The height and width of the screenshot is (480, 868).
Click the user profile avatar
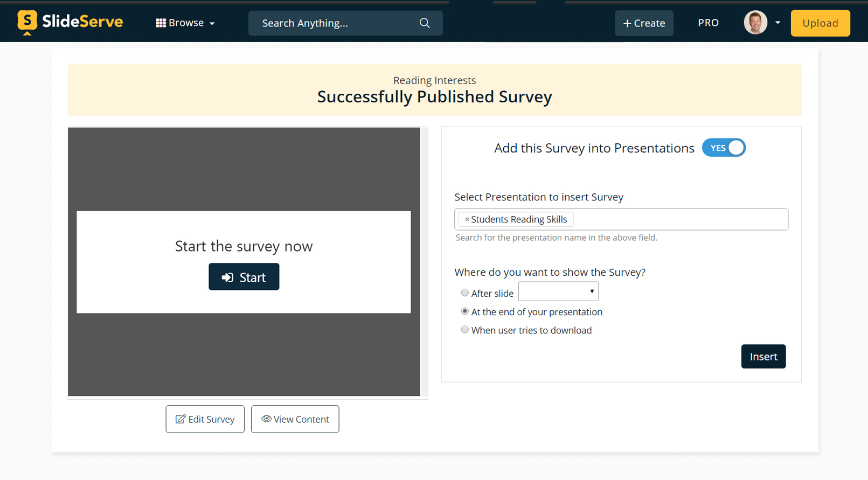[x=755, y=23]
